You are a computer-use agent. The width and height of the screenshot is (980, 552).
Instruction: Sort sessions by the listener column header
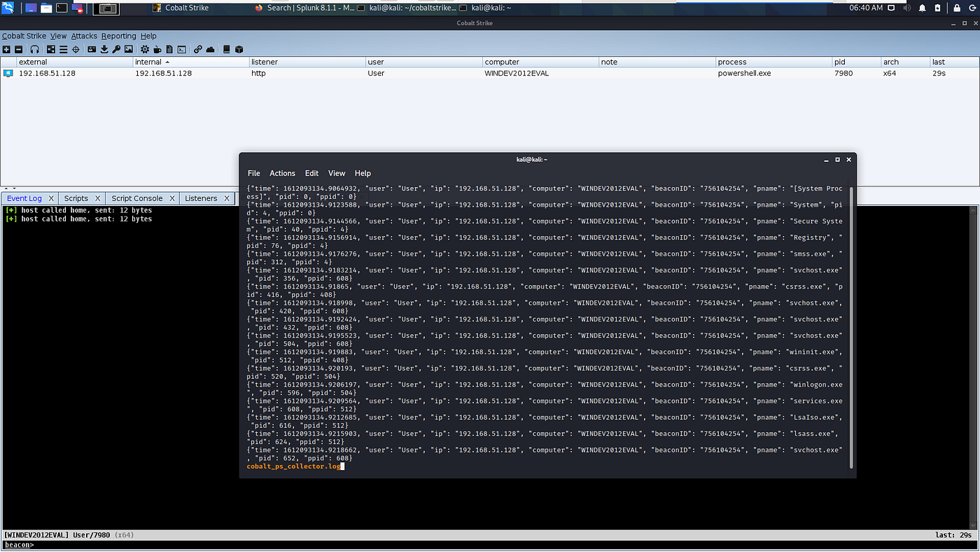307,62
